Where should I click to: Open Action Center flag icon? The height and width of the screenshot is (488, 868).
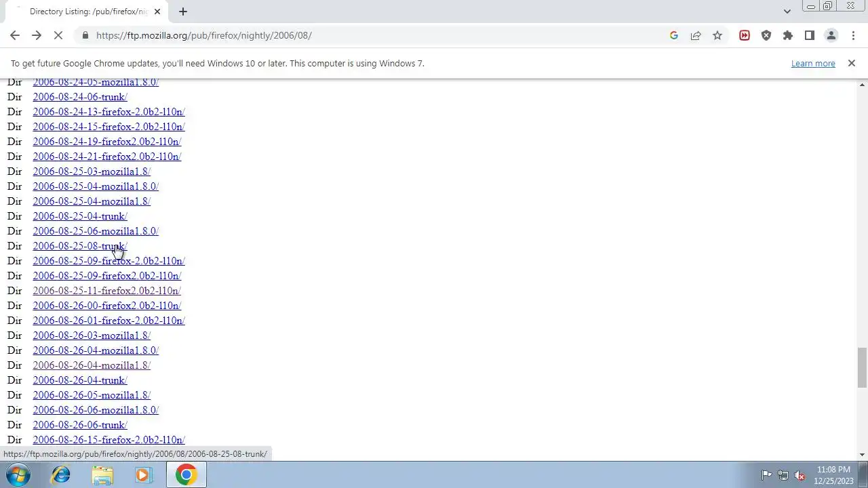point(766,475)
